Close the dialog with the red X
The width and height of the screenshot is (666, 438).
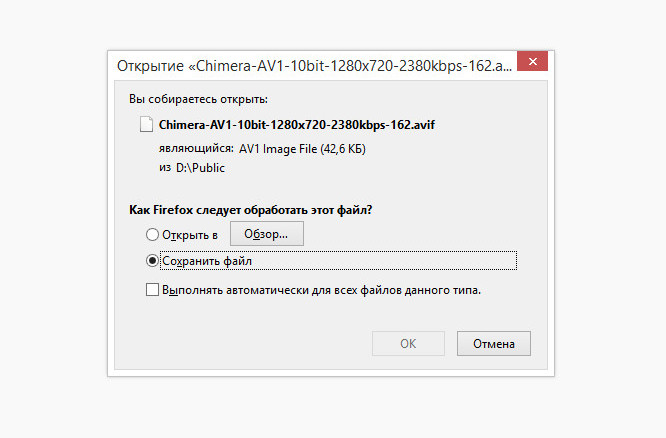pyautogui.click(x=532, y=62)
